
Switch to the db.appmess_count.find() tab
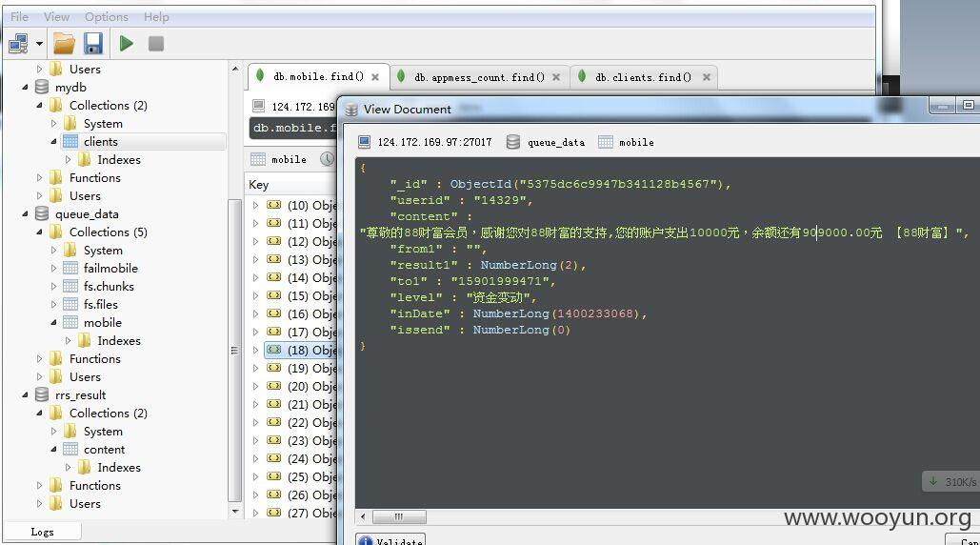[479, 77]
